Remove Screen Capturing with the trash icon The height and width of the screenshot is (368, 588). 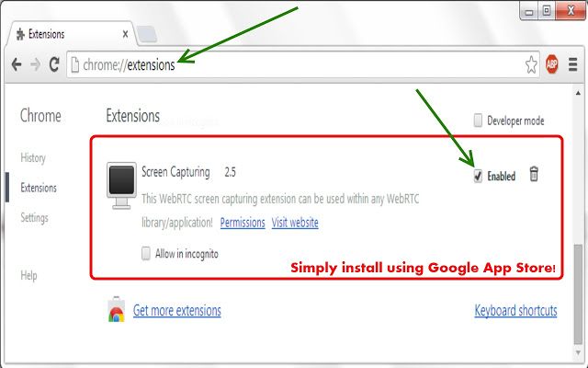534,174
